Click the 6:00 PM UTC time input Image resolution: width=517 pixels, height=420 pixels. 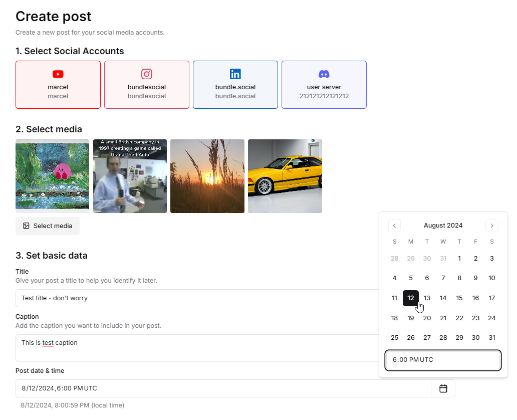coord(443,360)
